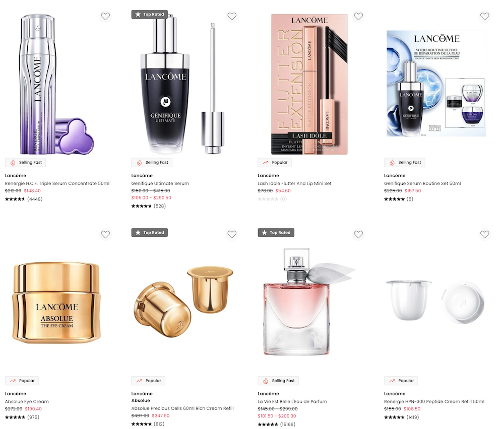View Renergie HPN-300 Peptide Cream Refill 50ml
504x429 pixels.
pyautogui.click(x=434, y=401)
